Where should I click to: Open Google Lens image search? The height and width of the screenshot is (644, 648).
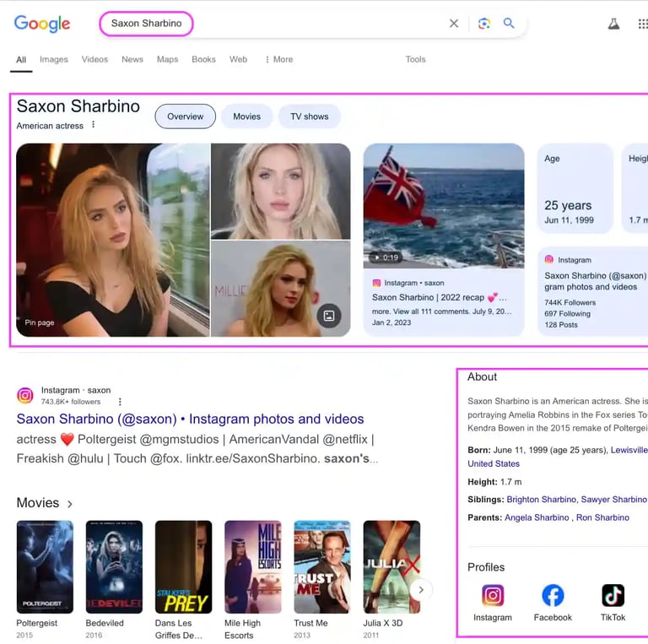(484, 24)
